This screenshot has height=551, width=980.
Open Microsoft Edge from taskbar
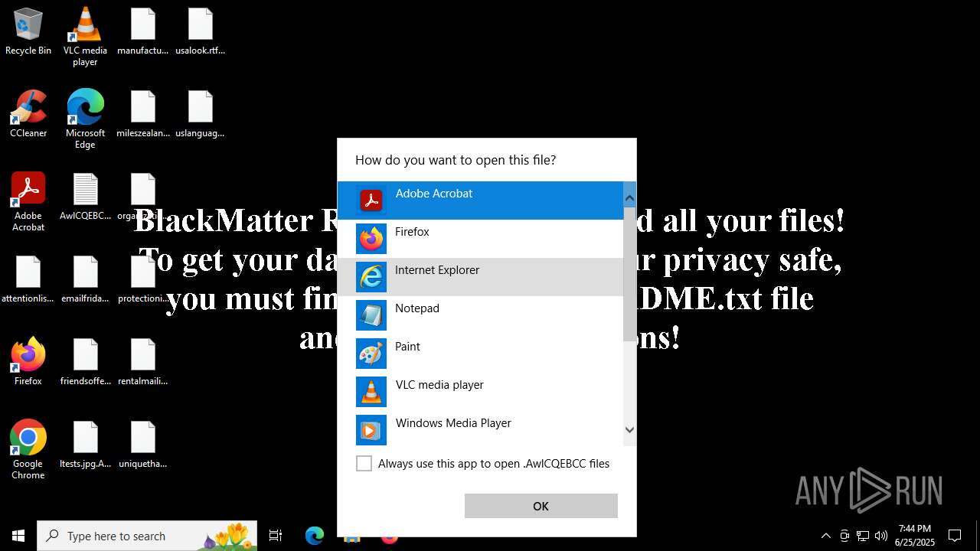click(315, 536)
